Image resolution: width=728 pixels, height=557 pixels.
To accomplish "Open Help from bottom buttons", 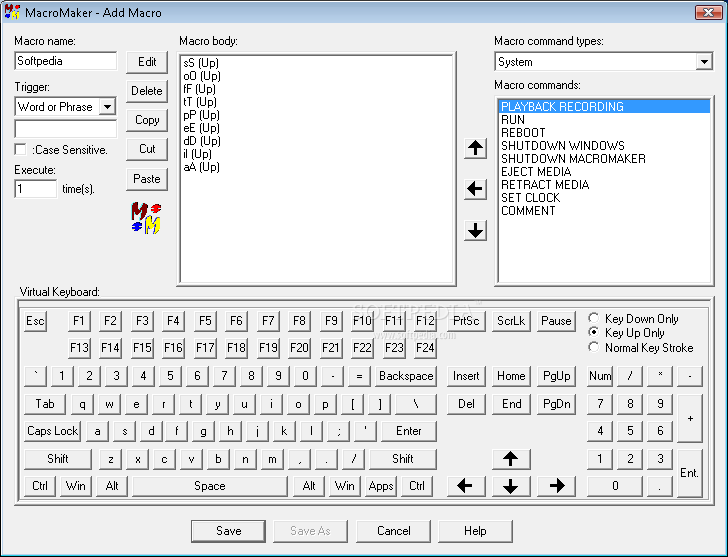I will 475,531.
